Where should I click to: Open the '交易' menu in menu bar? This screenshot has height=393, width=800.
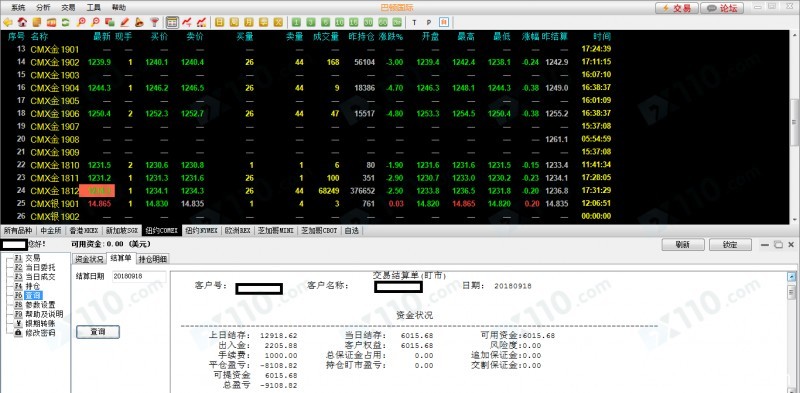coord(68,8)
